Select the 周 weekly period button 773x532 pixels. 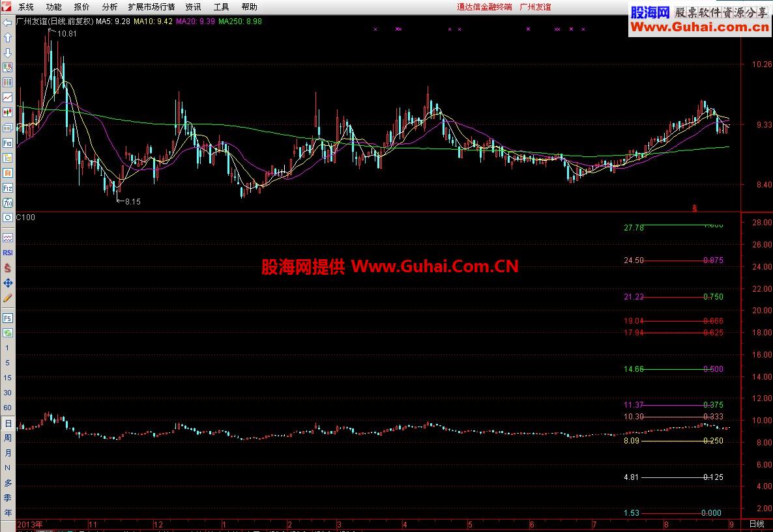coord(7,438)
